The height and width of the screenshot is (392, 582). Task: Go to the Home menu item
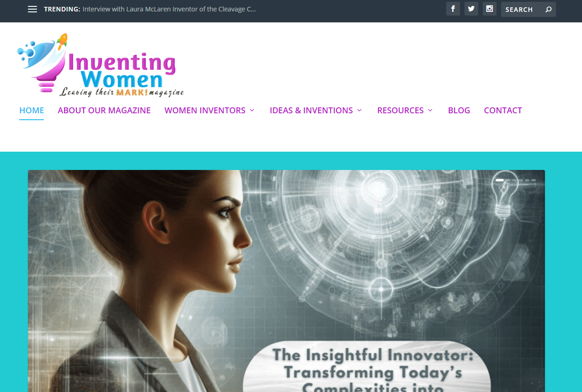pyautogui.click(x=32, y=111)
